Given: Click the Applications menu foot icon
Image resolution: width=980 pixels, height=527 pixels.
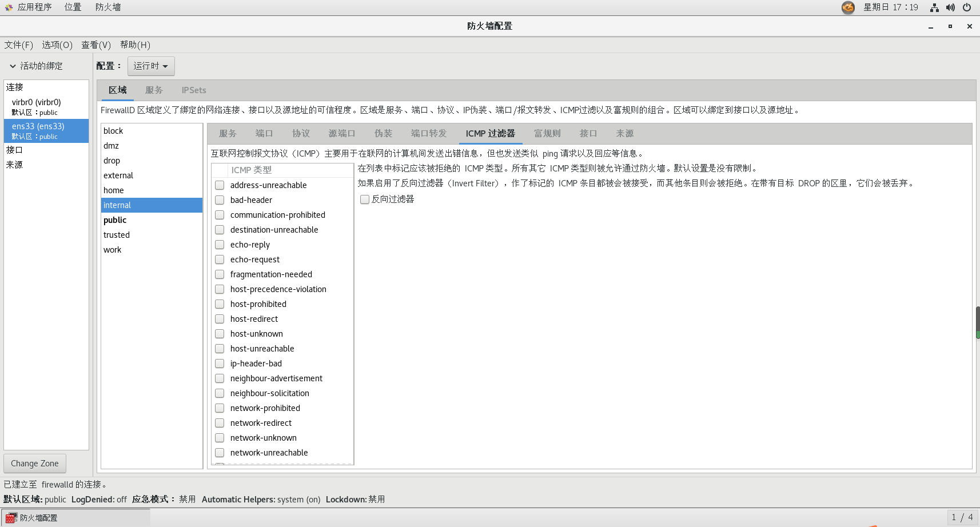Looking at the screenshot, I should coord(9,7).
